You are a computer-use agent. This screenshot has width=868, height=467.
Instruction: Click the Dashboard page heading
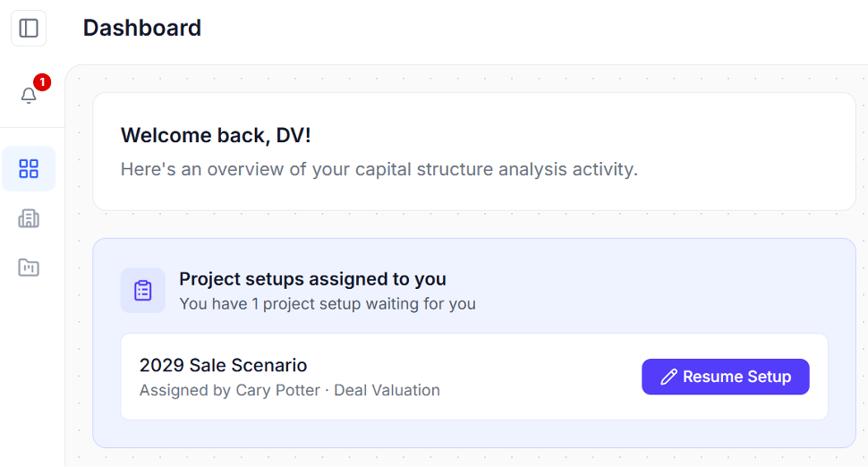point(142,28)
